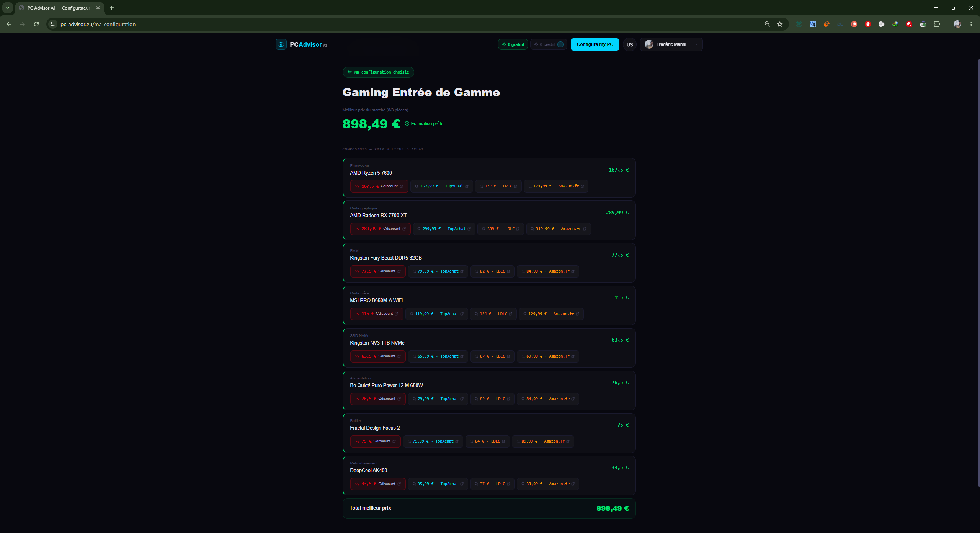
Task: Click the Configure my PC button
Action: click(595, 44)
